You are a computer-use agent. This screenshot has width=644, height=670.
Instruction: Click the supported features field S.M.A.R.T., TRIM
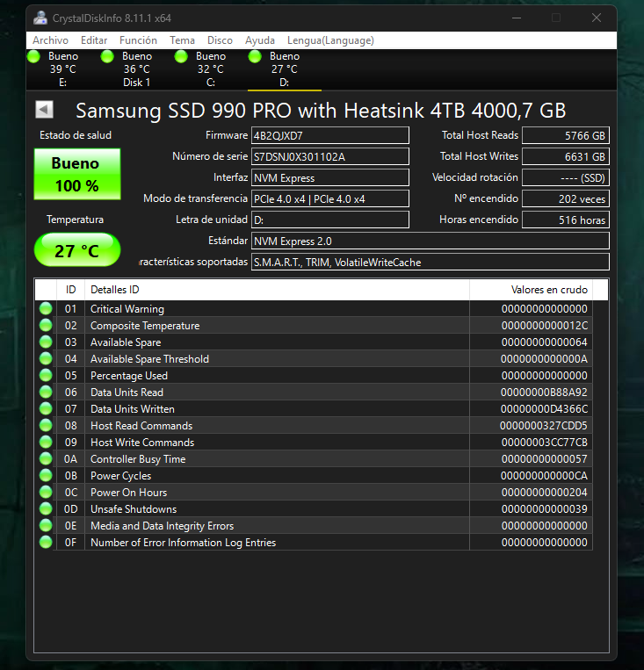click(431, 262)
